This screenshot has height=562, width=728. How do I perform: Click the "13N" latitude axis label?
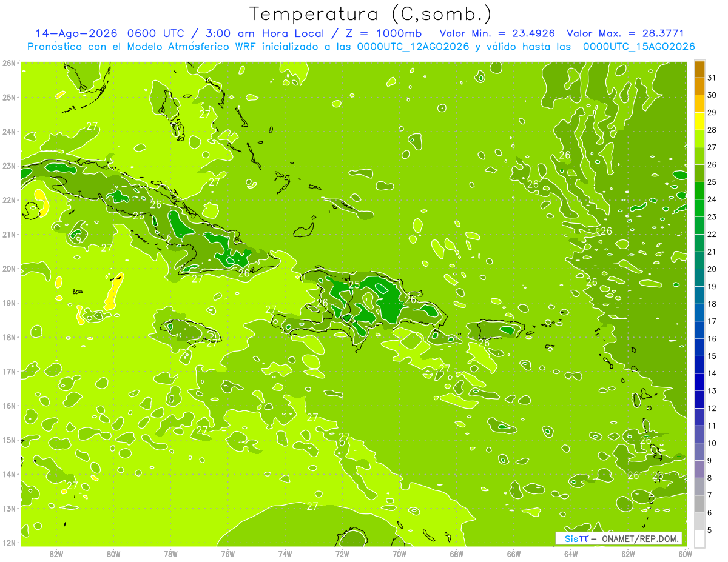tap(9, 508)
